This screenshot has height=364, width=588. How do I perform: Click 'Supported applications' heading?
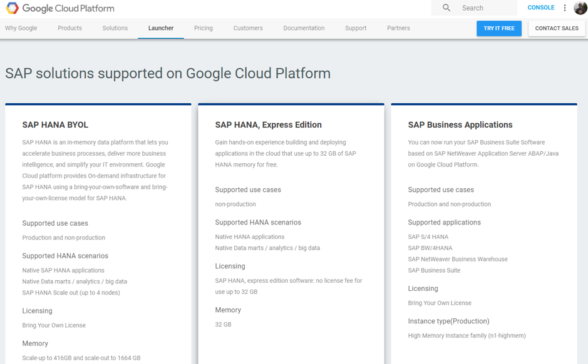(x=444, y=223)
